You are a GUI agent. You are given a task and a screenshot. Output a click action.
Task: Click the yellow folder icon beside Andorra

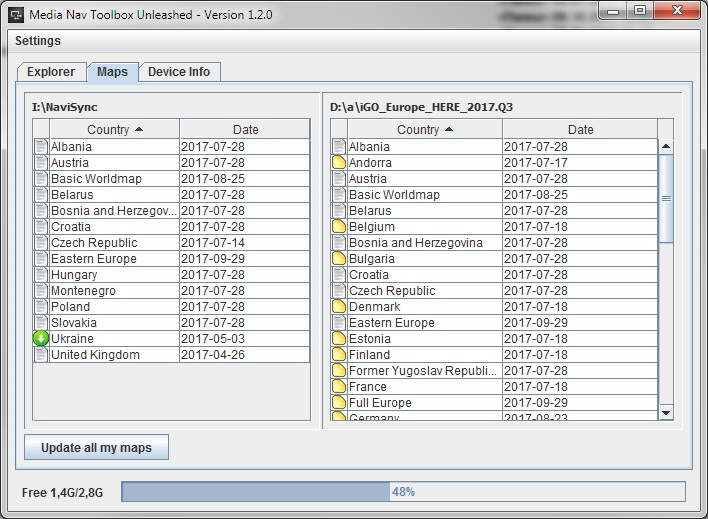[339, 163]
